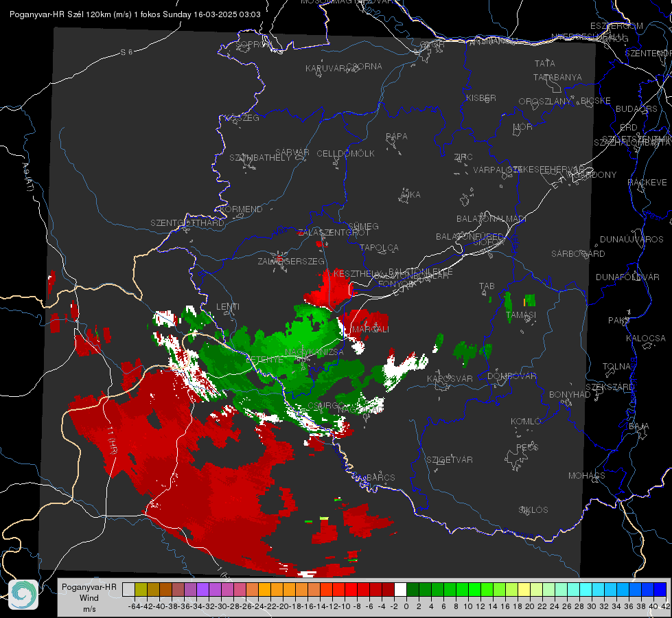Click the CELLDÖMÖLK city label

click(345, 154)
